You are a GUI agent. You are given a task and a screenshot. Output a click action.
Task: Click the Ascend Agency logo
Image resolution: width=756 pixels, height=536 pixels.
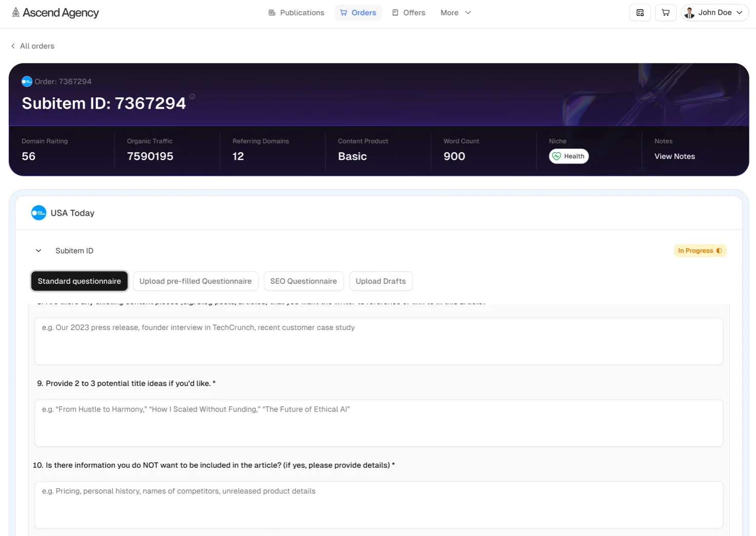(55, 13)
